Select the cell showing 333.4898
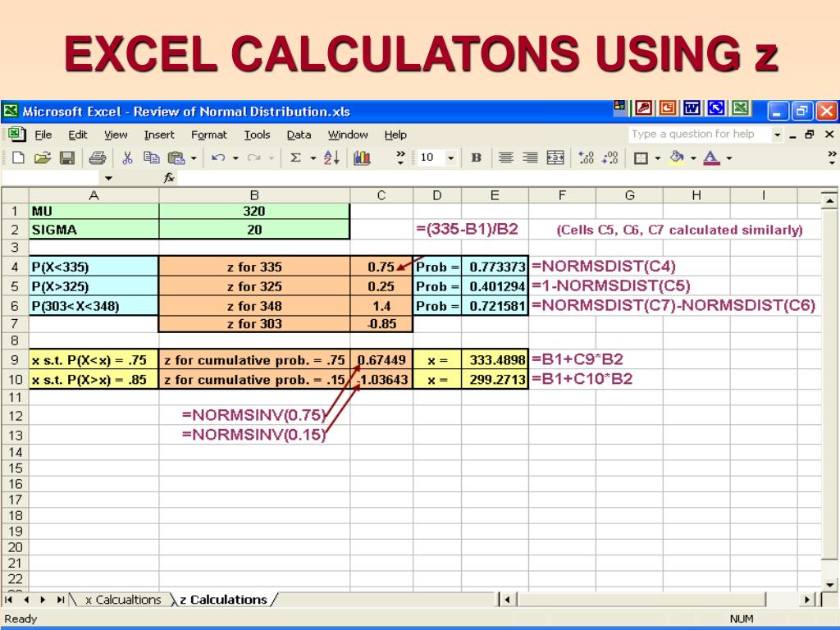The image size is (840, 630). (495, 359)
